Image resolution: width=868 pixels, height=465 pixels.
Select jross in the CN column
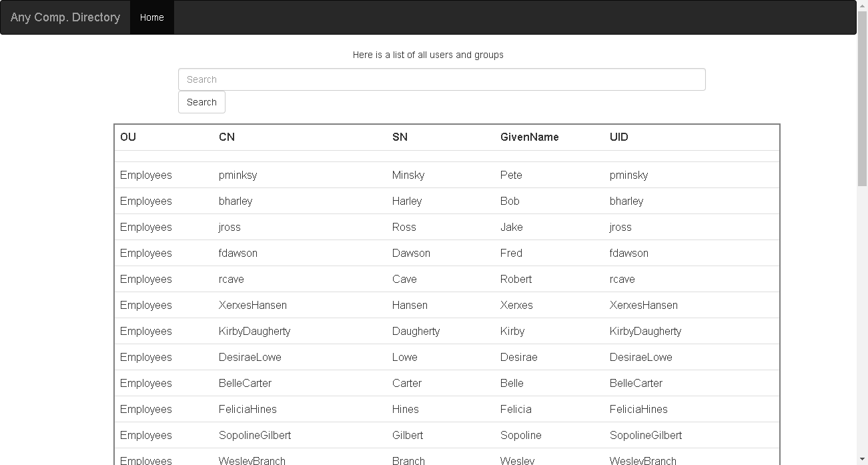point(230,227)
